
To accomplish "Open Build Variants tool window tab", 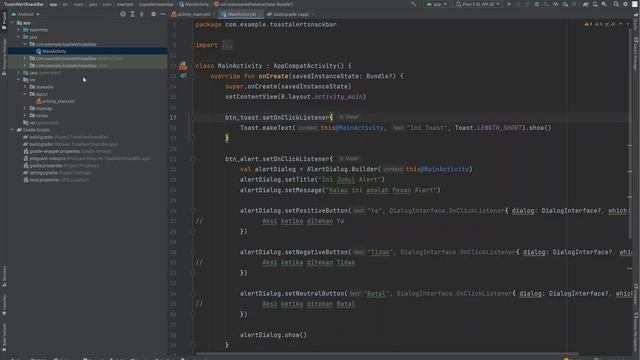I will pos(4,337).
